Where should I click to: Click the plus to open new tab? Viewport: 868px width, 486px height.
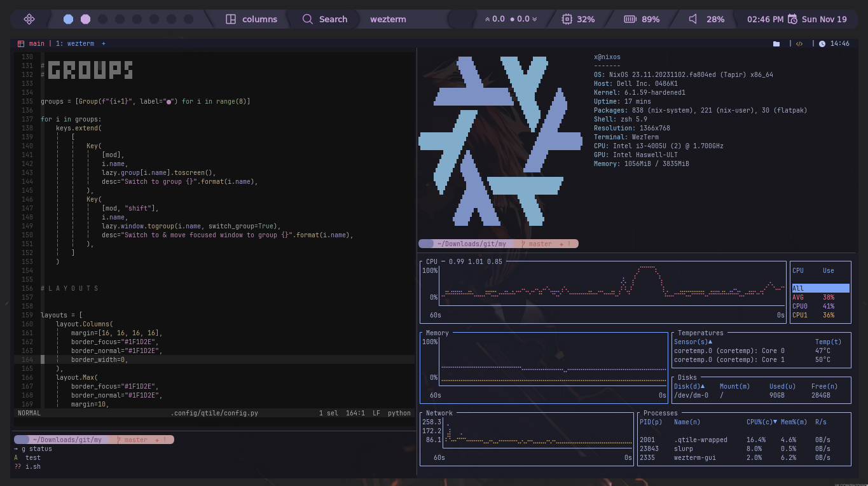[104, 44]
